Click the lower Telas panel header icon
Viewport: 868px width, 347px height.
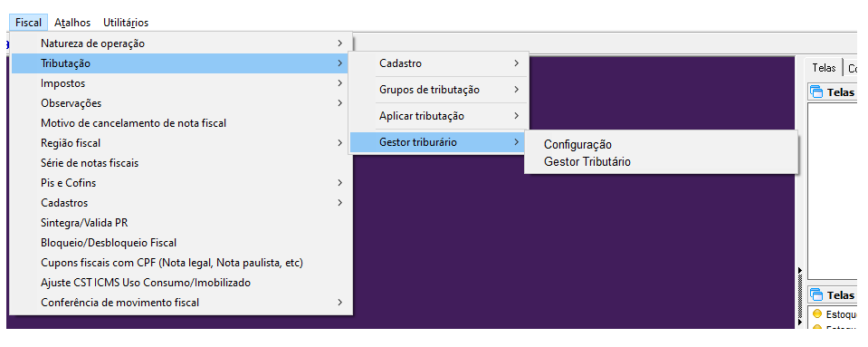click(816, 294)
